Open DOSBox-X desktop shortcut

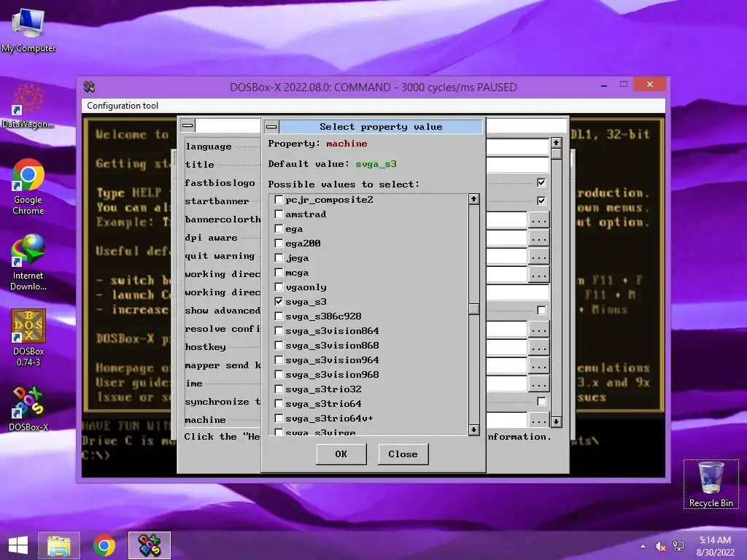click(28, 408)
